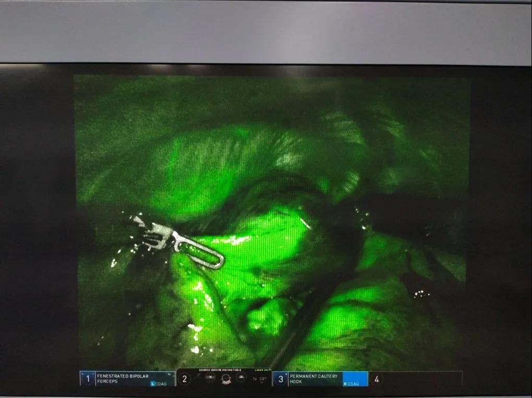
Task: Click the arm 1 number badge
Action: coord(88,379)
